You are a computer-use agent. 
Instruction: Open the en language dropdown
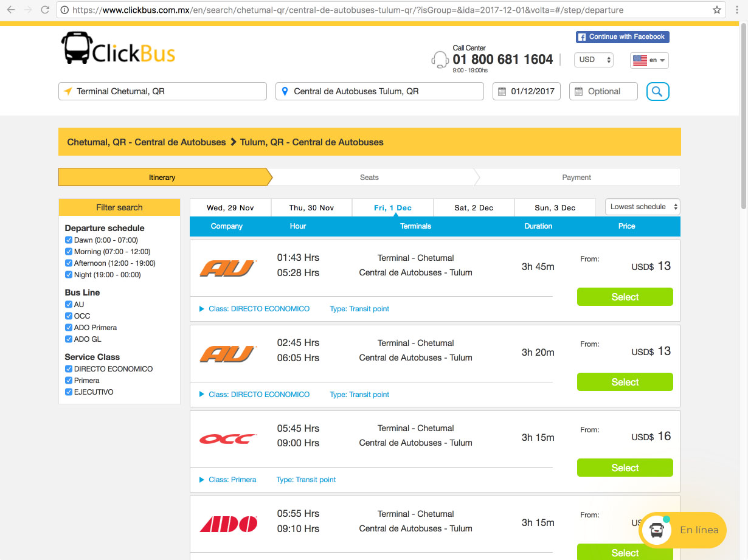click(x=649, y=60)
